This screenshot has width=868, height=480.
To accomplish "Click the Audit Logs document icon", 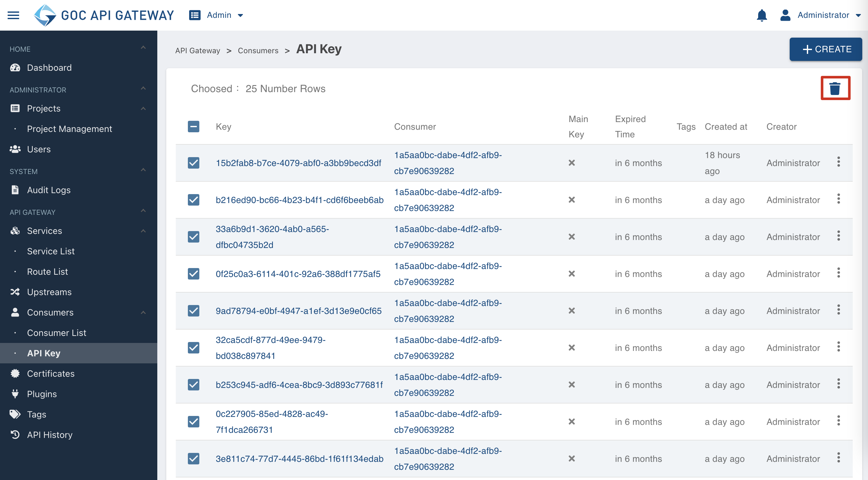I will coord(15,190).
